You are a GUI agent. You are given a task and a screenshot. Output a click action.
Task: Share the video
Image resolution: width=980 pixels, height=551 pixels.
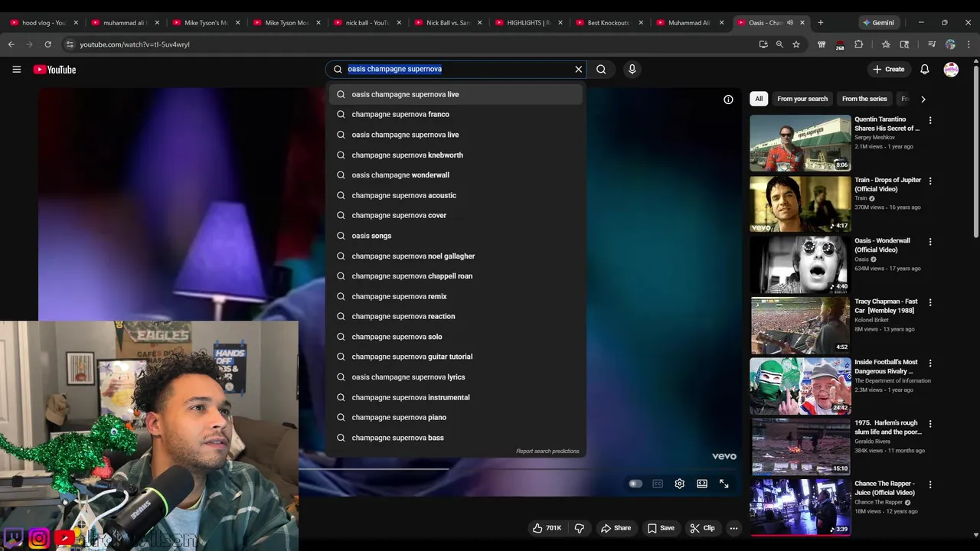click(x=616, y=528)
